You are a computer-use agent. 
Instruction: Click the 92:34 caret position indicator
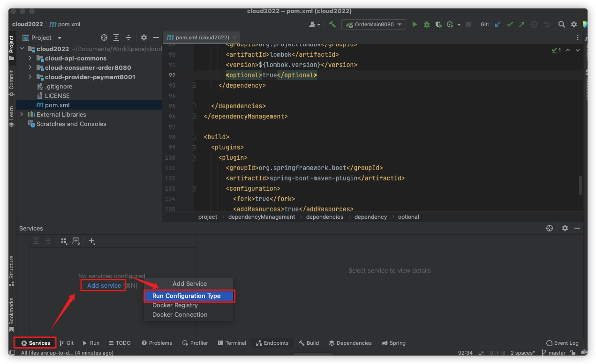click(465, 353)
